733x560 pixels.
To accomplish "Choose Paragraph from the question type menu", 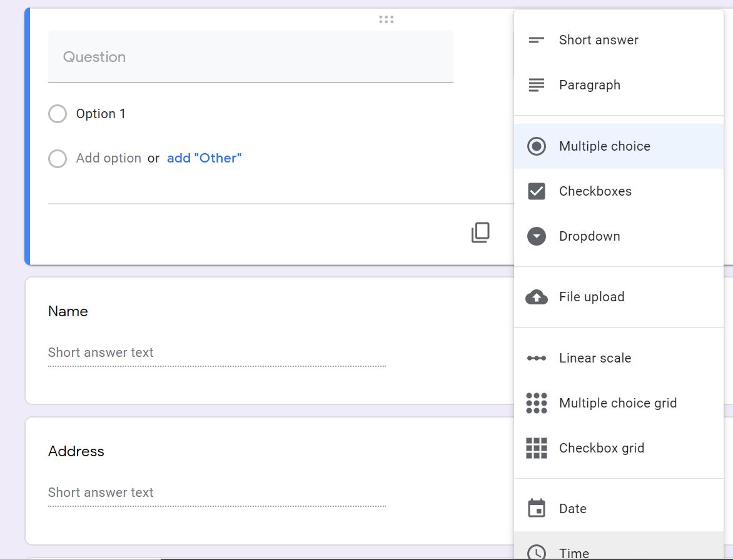I will 589,84.
